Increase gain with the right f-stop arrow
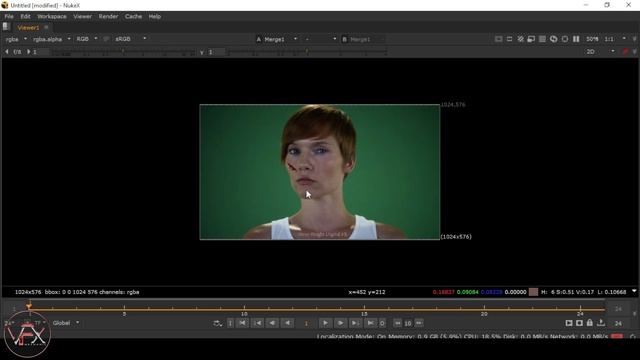The width and height of the screenshot is (640, 360). 28,52
